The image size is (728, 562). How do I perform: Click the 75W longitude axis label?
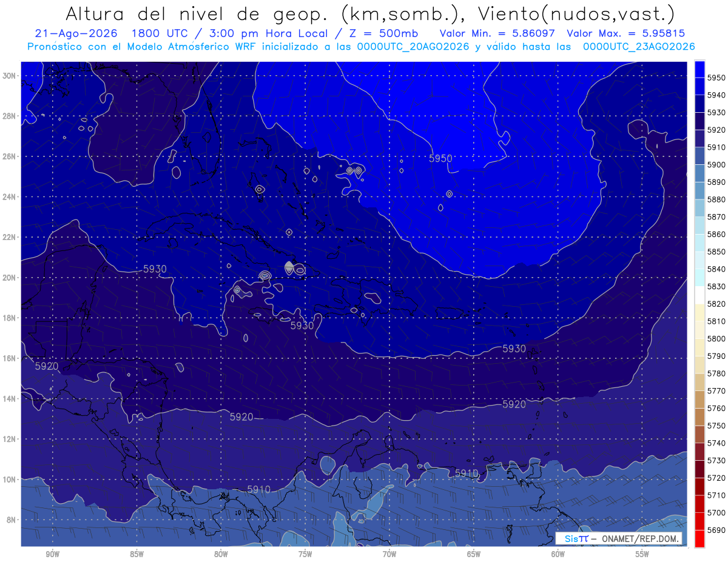pyautogui.click(x=305, y=554)
